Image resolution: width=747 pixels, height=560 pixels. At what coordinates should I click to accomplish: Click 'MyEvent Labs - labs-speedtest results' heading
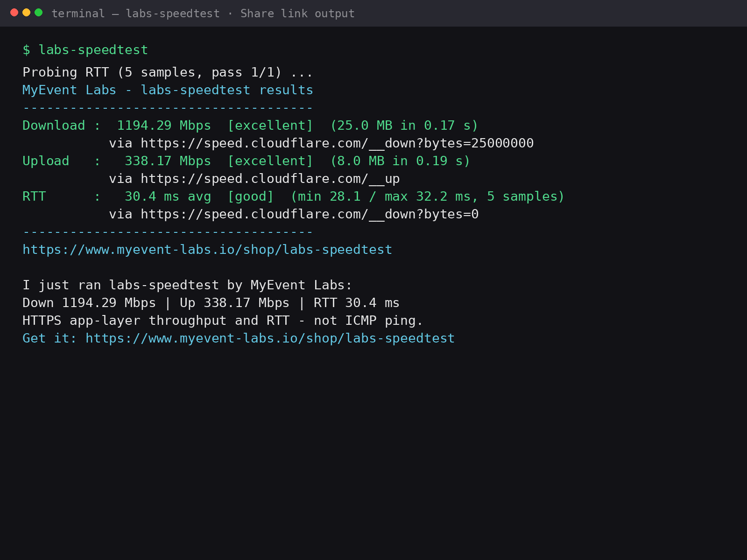click(x=168, y=90)
